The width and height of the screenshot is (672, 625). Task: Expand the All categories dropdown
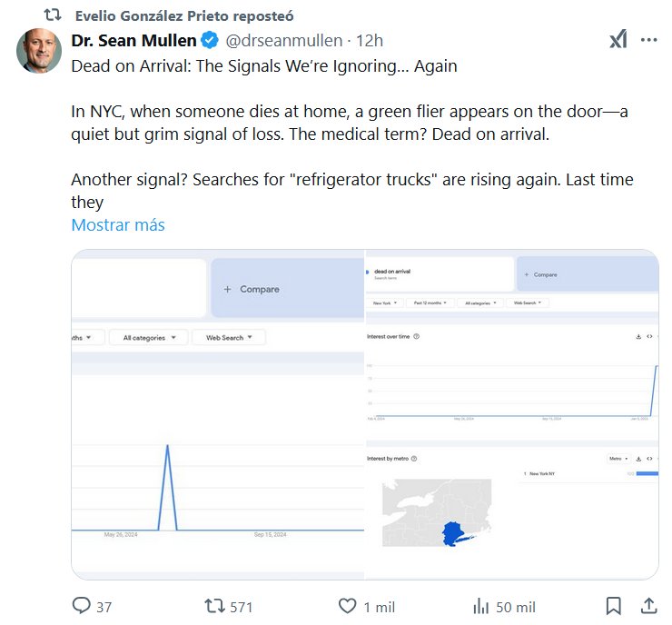149,337
